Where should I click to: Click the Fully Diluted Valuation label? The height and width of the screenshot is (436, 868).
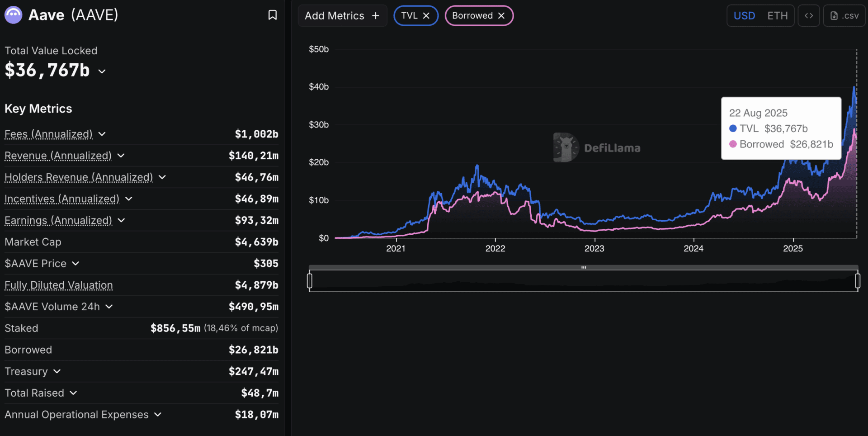(x=59, y=285)
